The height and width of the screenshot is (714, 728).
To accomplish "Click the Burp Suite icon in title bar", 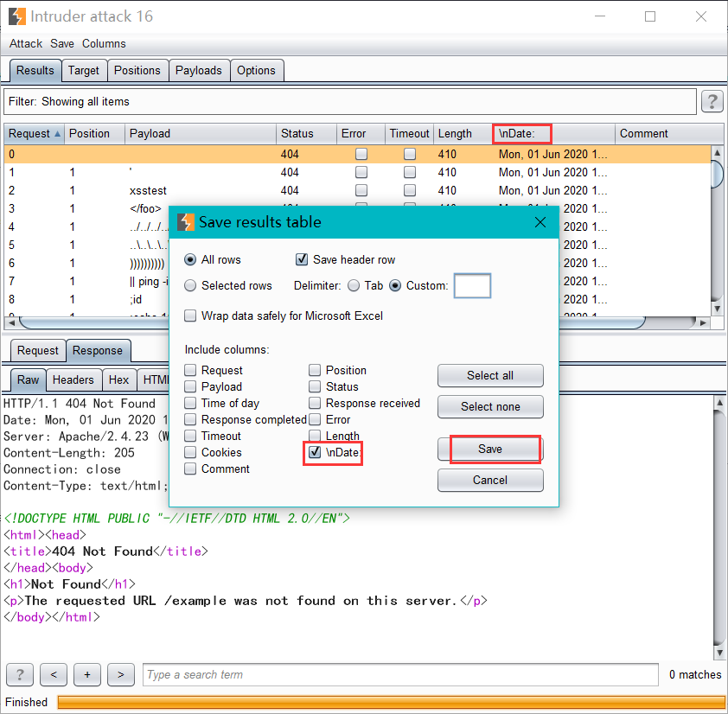I will click(16, 16).
